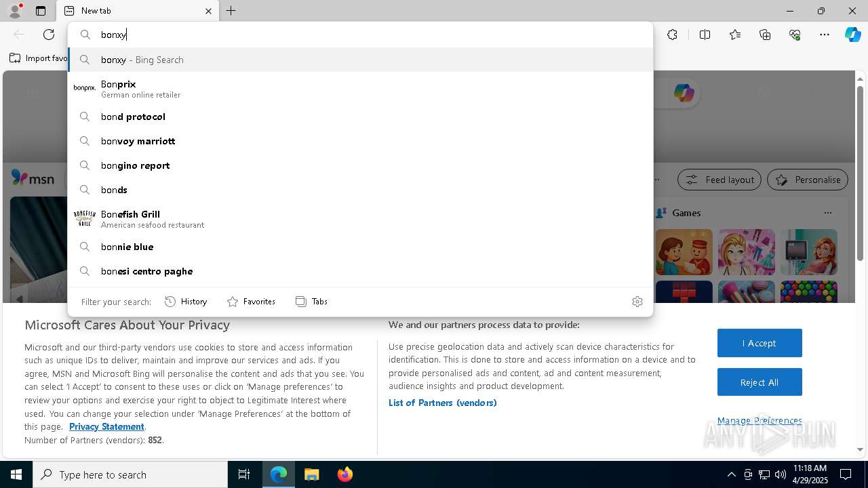Select the Bonefish Grill suggestion
Screen dimensions: 868x488
(x=360, y=218)
